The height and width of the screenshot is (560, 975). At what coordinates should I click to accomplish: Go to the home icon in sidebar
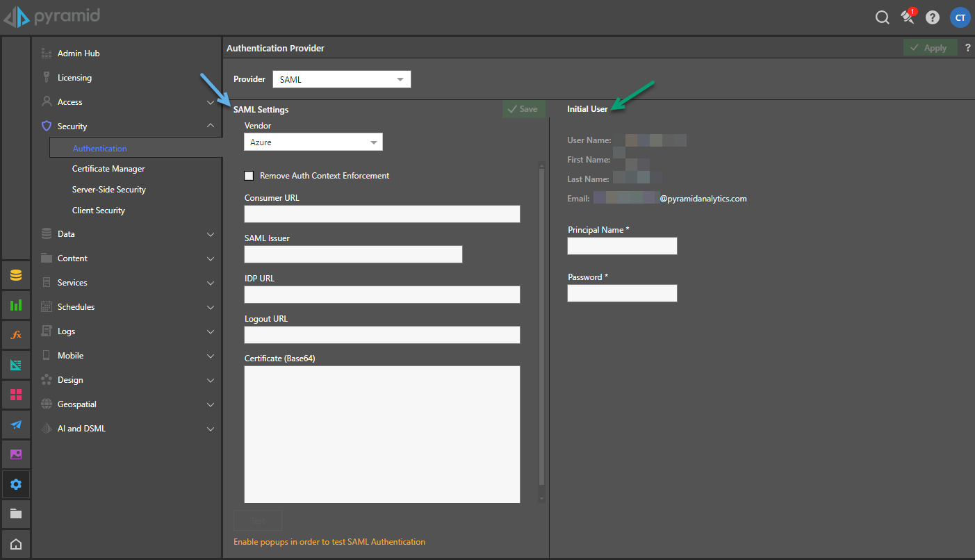[16, 544]
